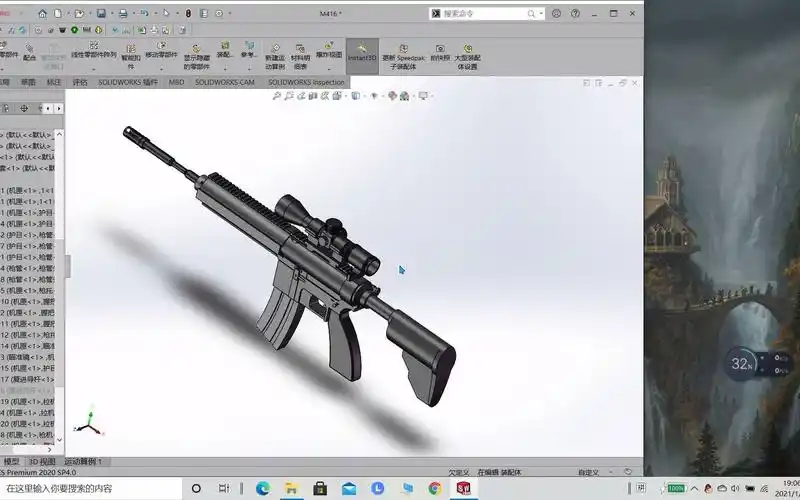Expand dropdown beside Print icon
This screenshot has height=500, width=800.
pyautogui.click(x=133, y=14)
